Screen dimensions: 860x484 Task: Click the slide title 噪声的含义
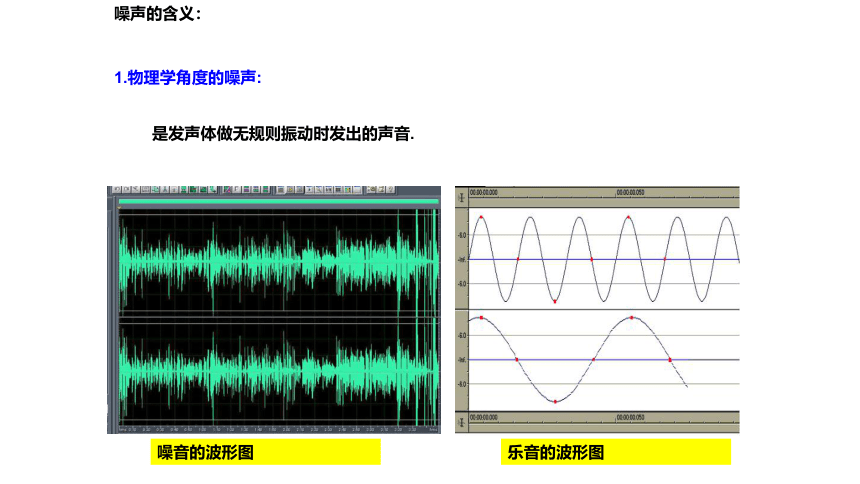pyautogui.click(x=157, y=14)
